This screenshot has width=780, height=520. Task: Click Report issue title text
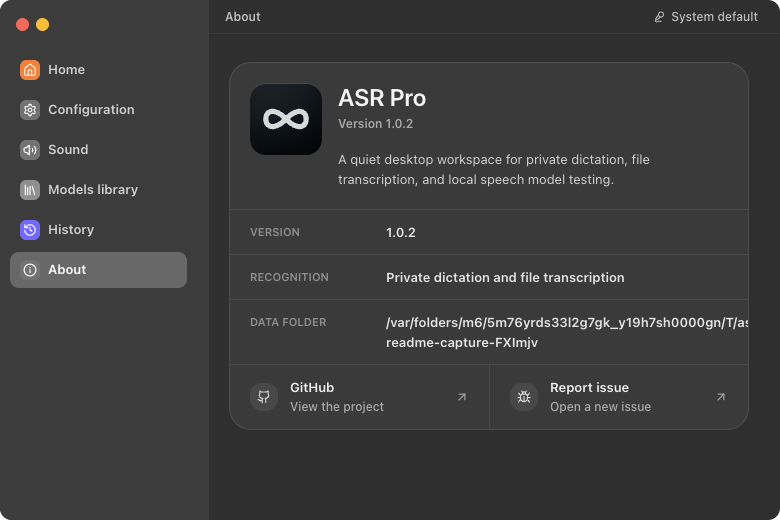[x=589, y=388]
